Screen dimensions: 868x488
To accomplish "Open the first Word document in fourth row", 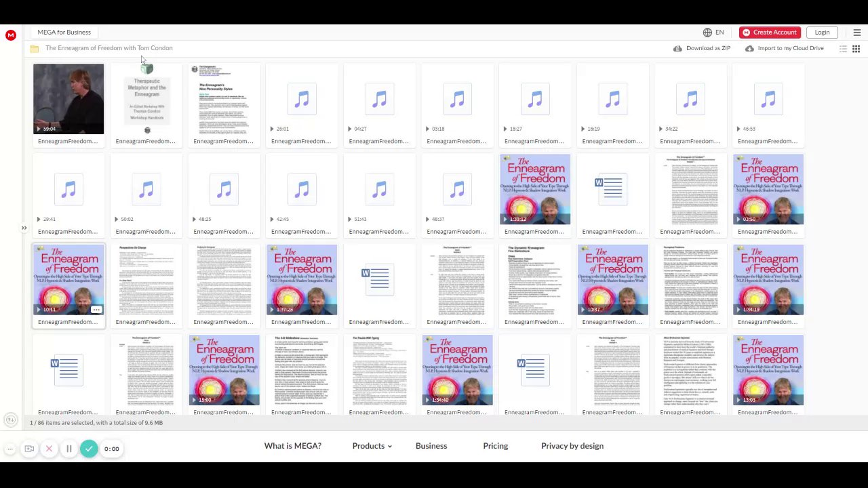I will click(68, 370).
